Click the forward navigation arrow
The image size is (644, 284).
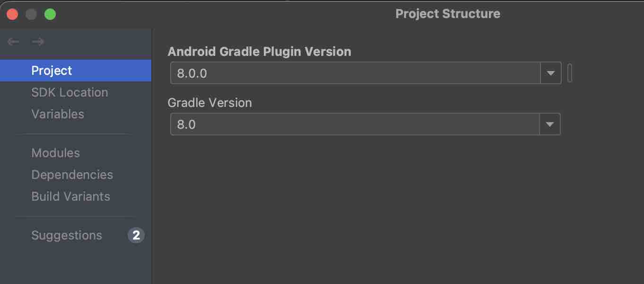[x=38, y=42]
